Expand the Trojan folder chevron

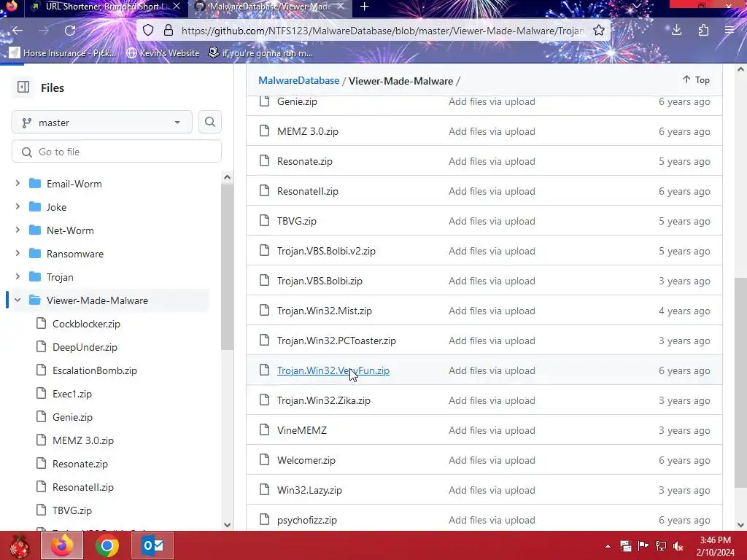[18, 276]
